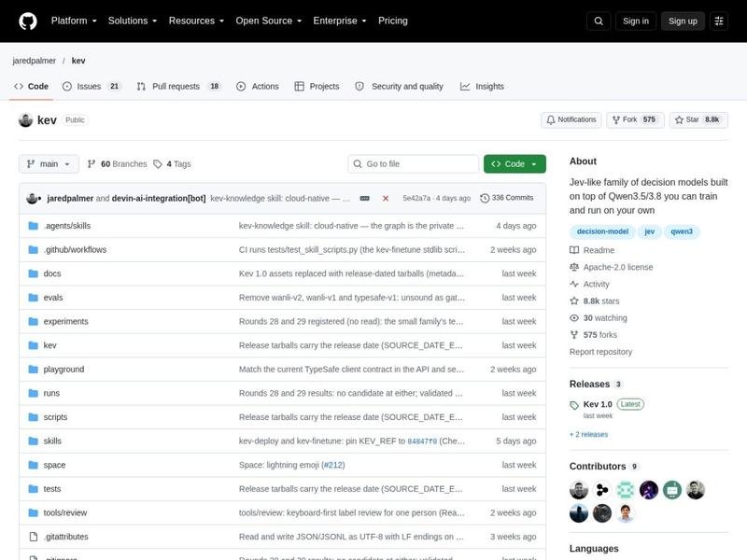This screenshot has height=560, width=747.
Task: Open the .gitattributes file
Action: pos(65,537)
